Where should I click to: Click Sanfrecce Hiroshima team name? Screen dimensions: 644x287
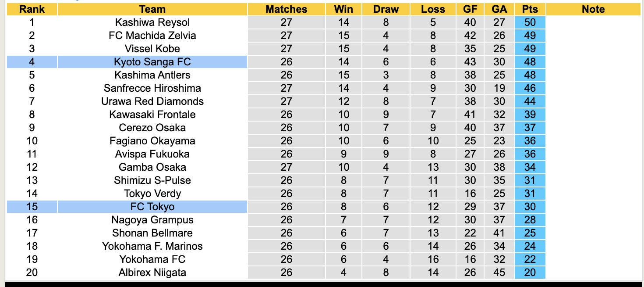[152, 88]
